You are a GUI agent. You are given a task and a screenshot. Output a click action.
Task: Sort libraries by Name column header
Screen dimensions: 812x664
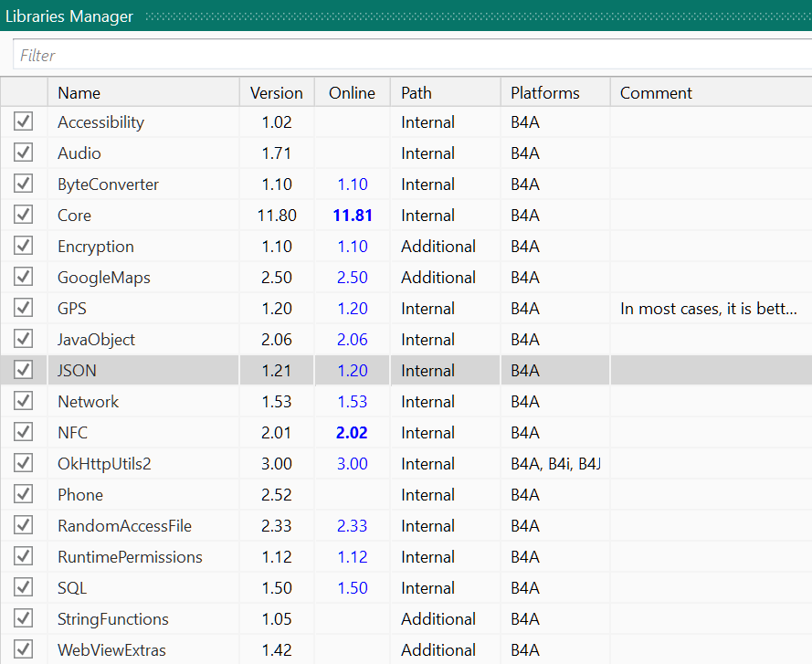[79, 92]
